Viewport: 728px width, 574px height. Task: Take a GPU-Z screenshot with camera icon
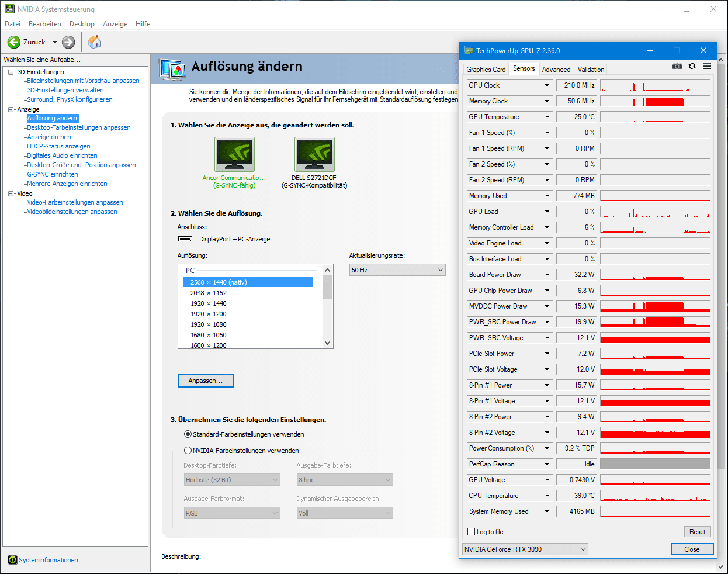(x=677, y=67)
